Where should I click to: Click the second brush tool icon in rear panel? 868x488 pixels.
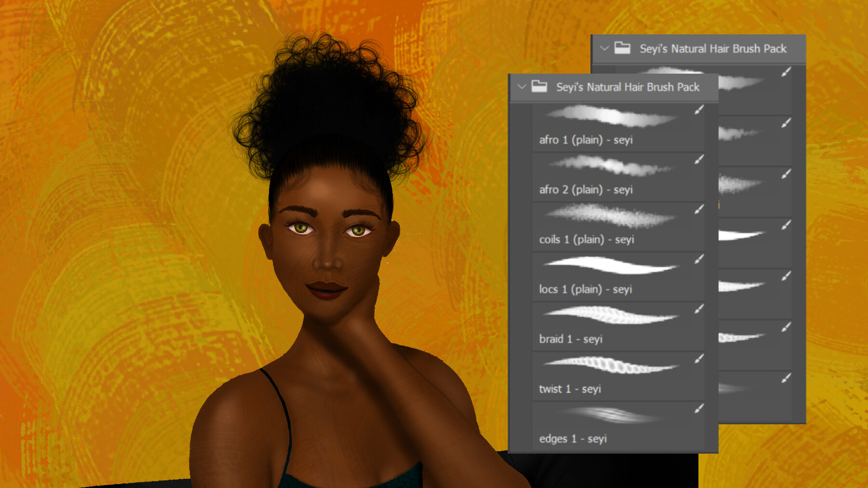pos(787,123)
